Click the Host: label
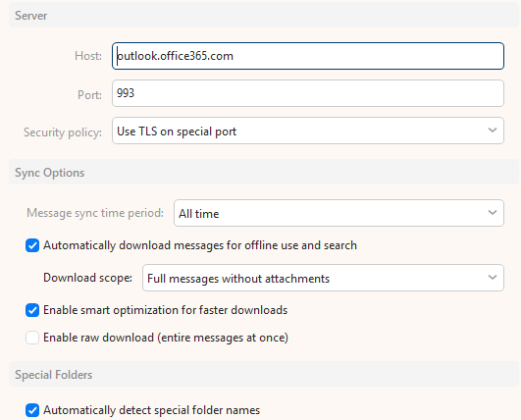The height and width of the screenshot is (420, 521). click(x=88, y=56)
